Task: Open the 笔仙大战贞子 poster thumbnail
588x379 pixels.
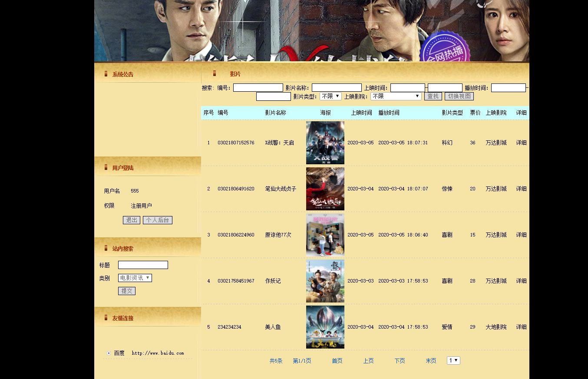Action: pos(325,189)
